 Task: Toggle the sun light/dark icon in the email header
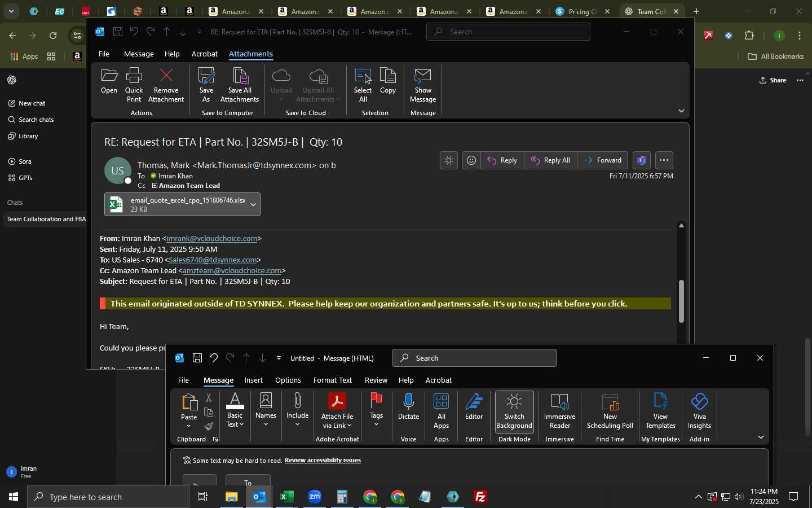(449, 160)
